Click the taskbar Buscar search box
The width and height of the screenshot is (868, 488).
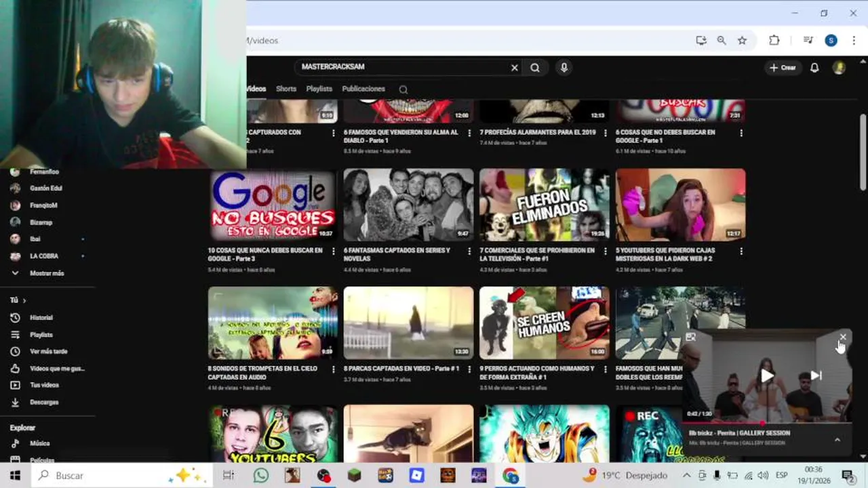point(123,476)
